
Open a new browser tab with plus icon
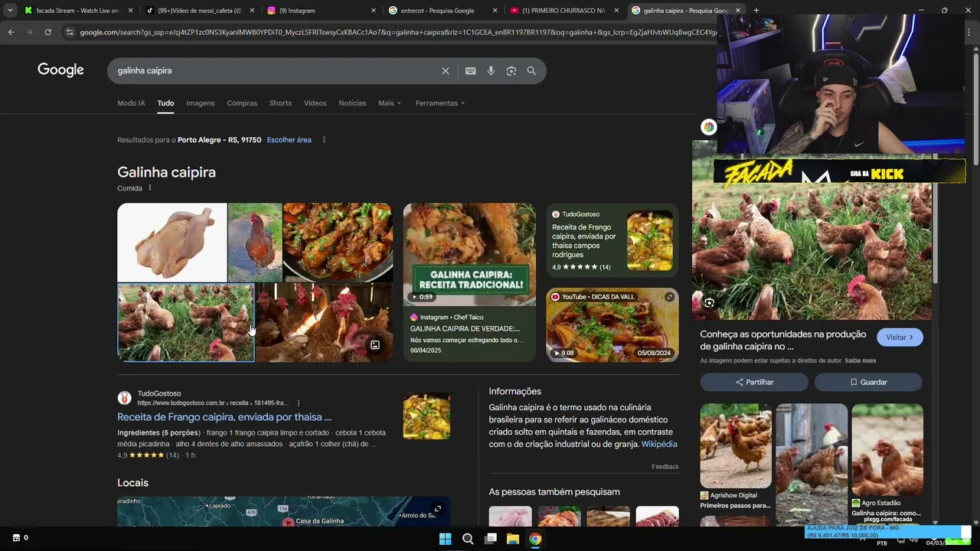pyautogui.click(x=756, y=10)
